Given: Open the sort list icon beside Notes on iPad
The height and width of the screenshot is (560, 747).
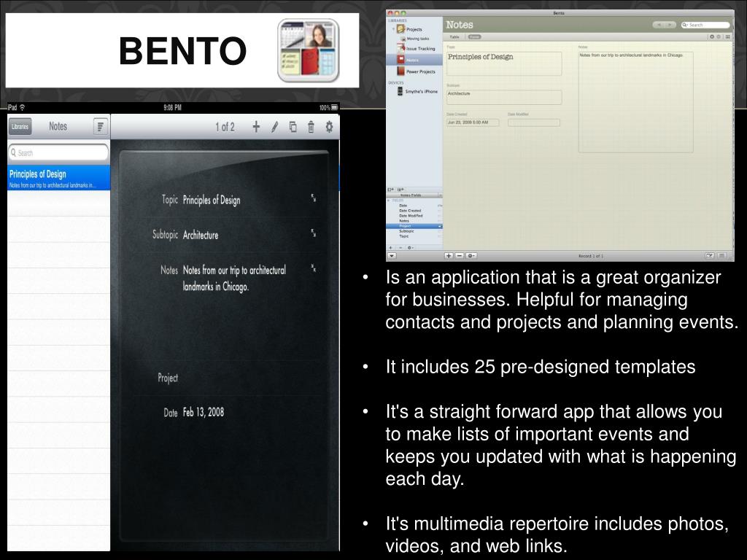Looking at the screenshot, I should click(101, 127).
